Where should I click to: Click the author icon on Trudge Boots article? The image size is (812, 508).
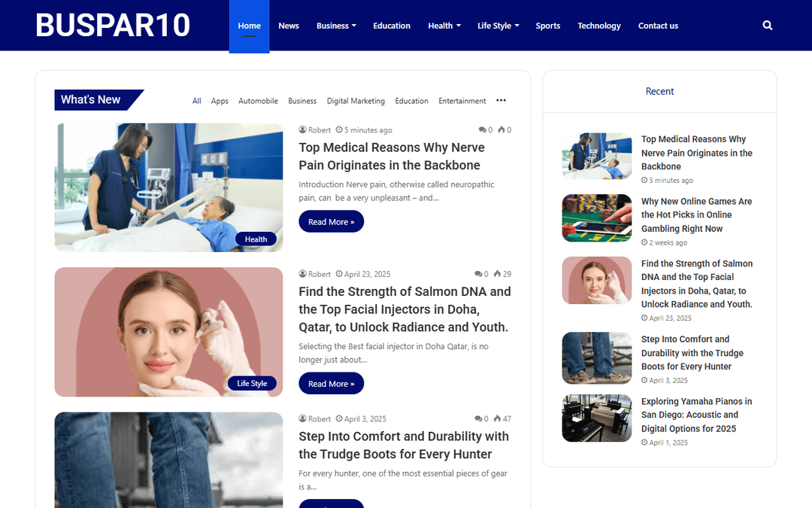[x=302, y=419]
